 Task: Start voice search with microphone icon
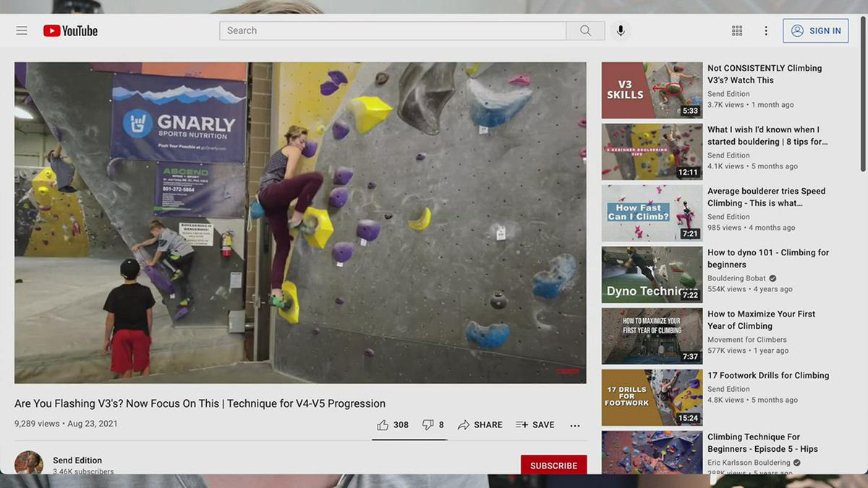(x=621, y=30)
